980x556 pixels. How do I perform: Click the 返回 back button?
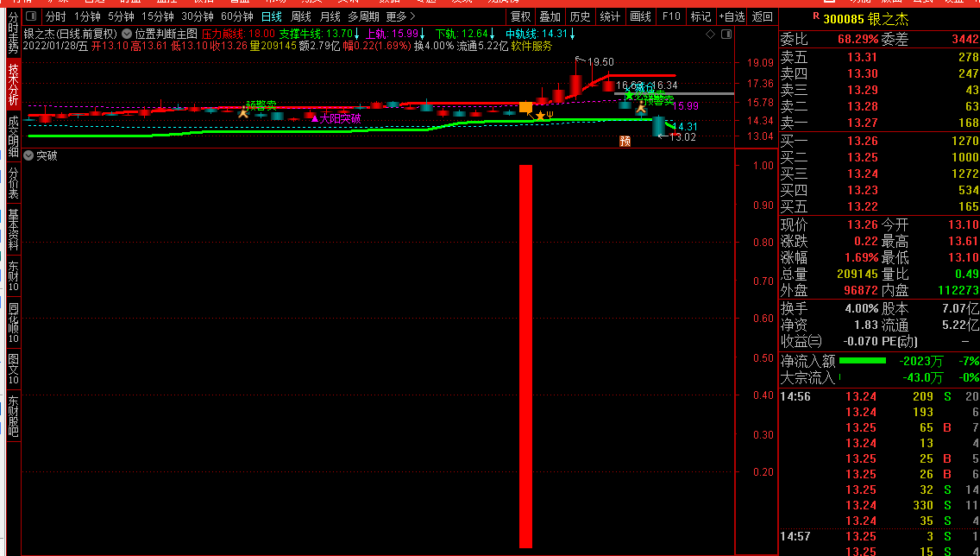tap(763, 17)
